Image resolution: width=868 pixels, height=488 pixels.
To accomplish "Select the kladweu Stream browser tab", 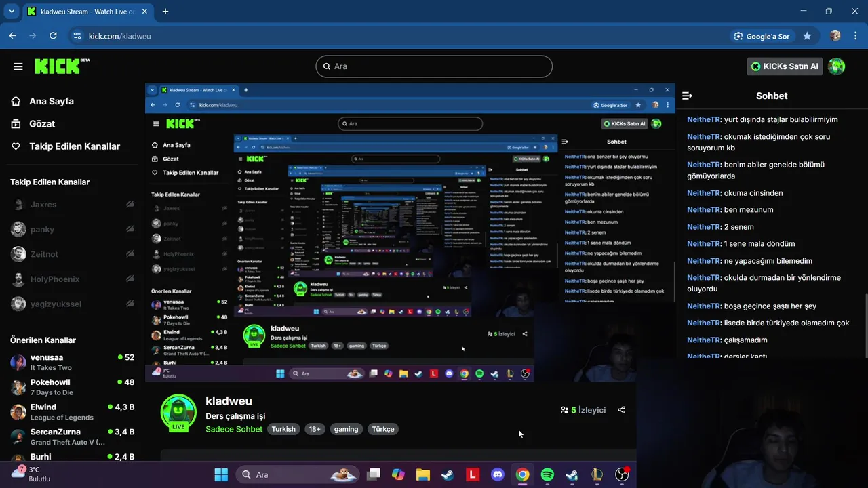I will tap(87, 12).
